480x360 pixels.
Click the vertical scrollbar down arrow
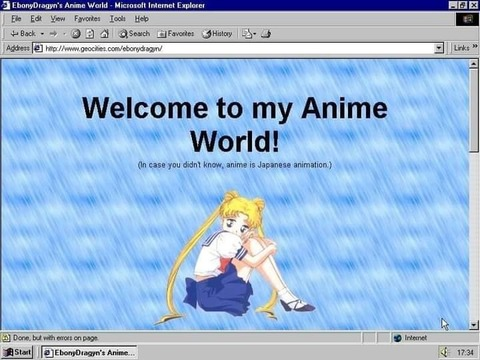pos(474,325)
